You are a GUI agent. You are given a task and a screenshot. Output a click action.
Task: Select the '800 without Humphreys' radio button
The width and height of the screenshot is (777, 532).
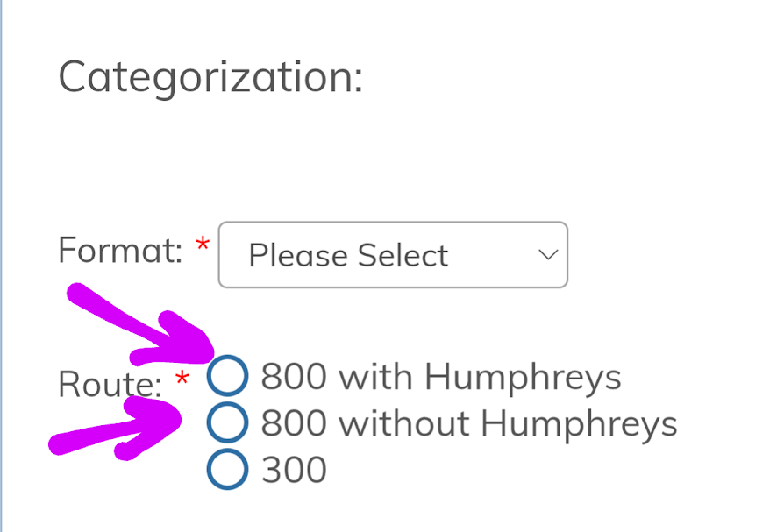(x=227, y=422)
